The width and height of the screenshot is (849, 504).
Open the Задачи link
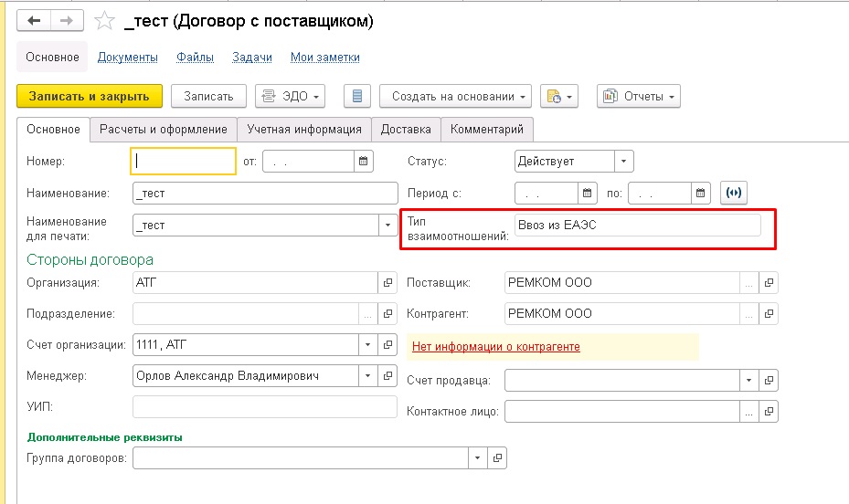(x=252, y=58)
